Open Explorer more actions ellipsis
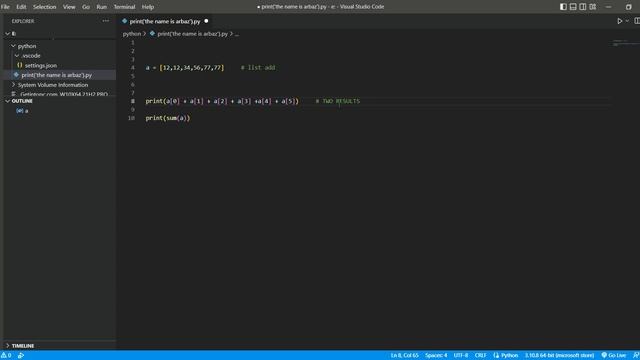 point(106,21)
